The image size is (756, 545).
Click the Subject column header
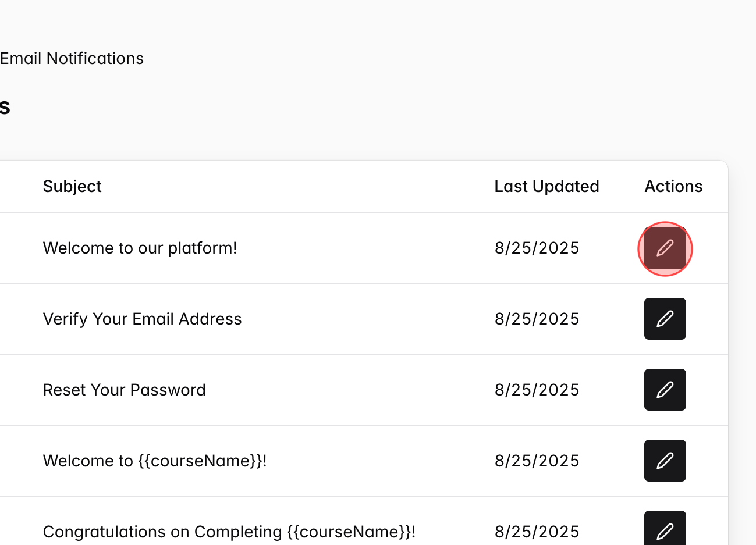72,186
